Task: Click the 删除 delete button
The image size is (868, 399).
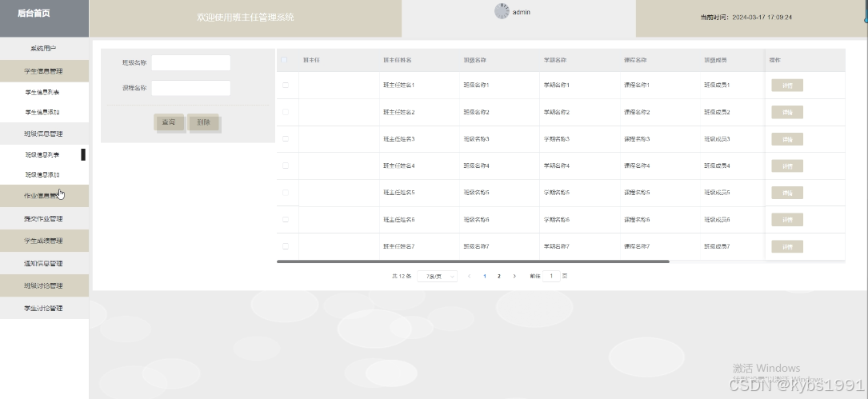Action: [204, 122]
